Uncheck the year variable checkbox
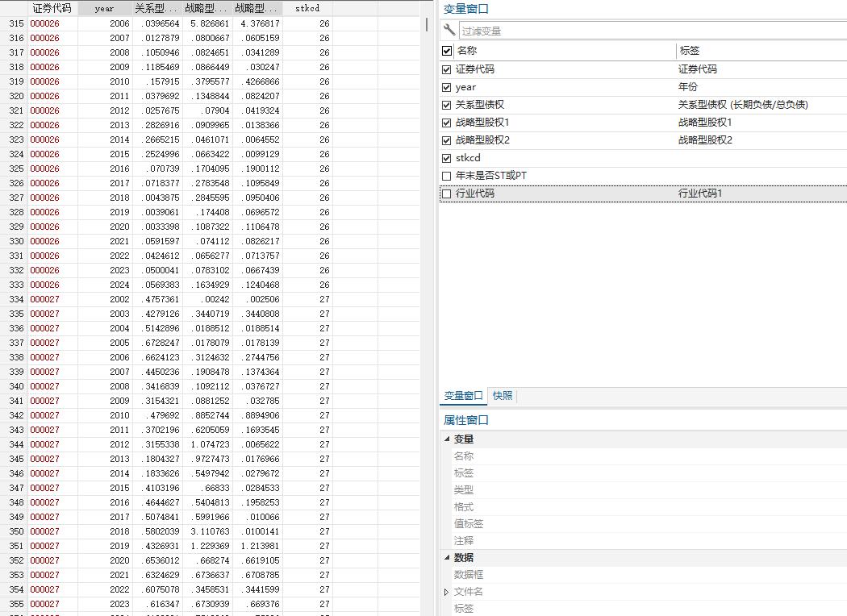 (x=448, y=87)
